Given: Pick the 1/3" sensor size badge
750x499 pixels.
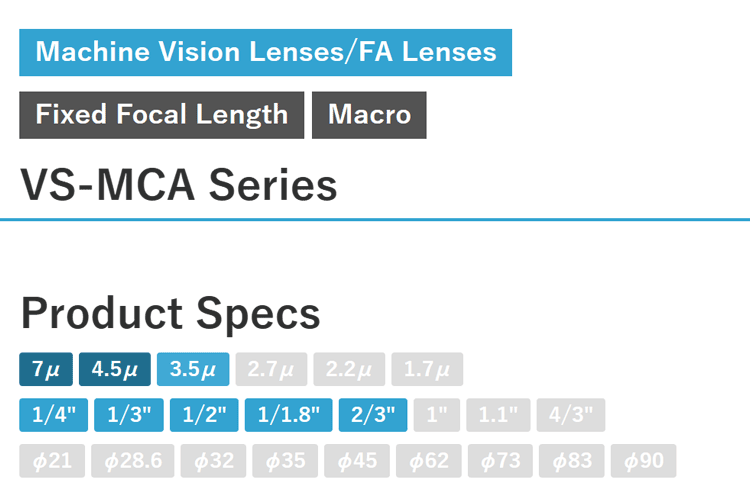Looking at the screenshot, I should (x=128, y=414).
